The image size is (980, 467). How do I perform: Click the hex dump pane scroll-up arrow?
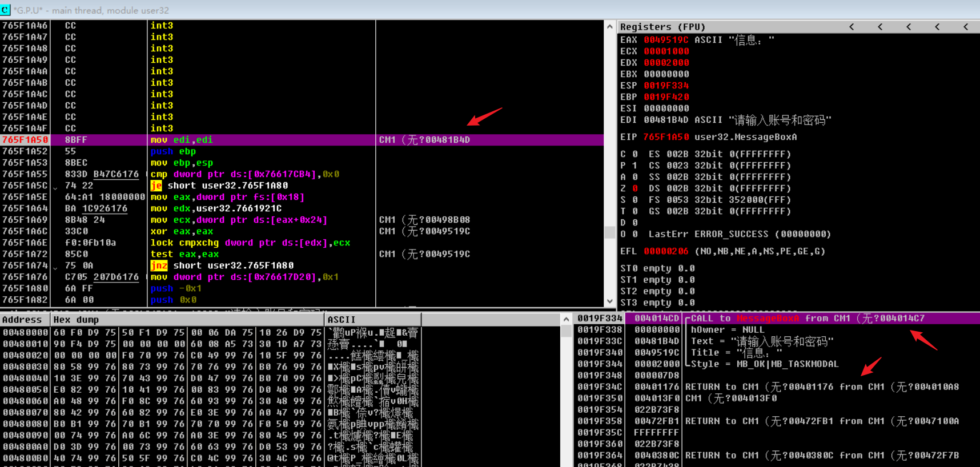(x=566, y=320)
